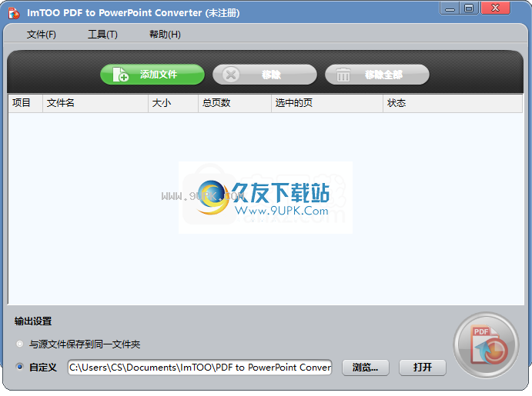532x396 pixels.
Task: Click the output path input field
Action: click(x=200, y=368)
